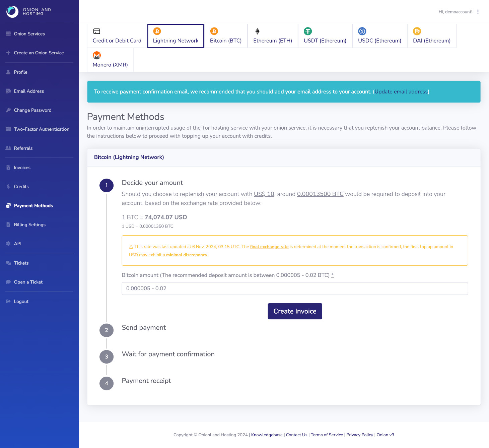Click the credit card icon in payment tabs

pyautogui.click(x=97, y=31)
